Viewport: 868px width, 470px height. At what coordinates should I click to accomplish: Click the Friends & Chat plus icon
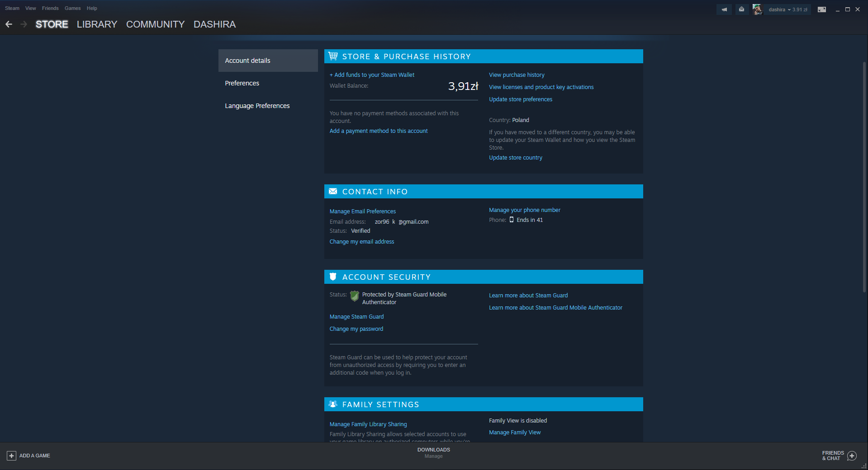pyautogui.click(x=852, y=456)
